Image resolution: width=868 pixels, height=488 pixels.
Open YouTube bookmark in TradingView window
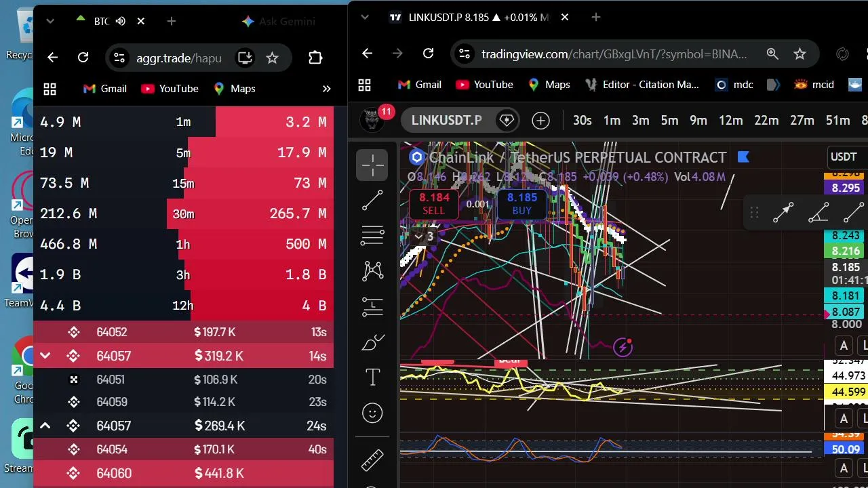click(x=484, y=85)
